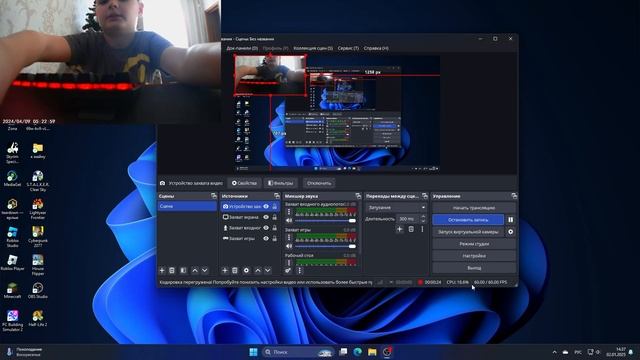Click Windows Start button on taskbar
The width and height of the screenshot is (640, 360).
pos(253,352)
